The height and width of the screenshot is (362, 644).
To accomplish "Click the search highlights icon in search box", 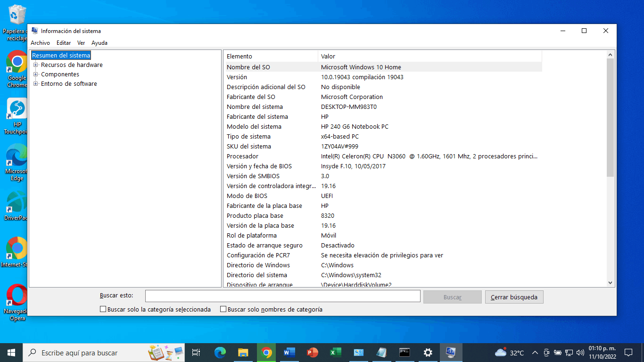I will [x=165, y=353].
